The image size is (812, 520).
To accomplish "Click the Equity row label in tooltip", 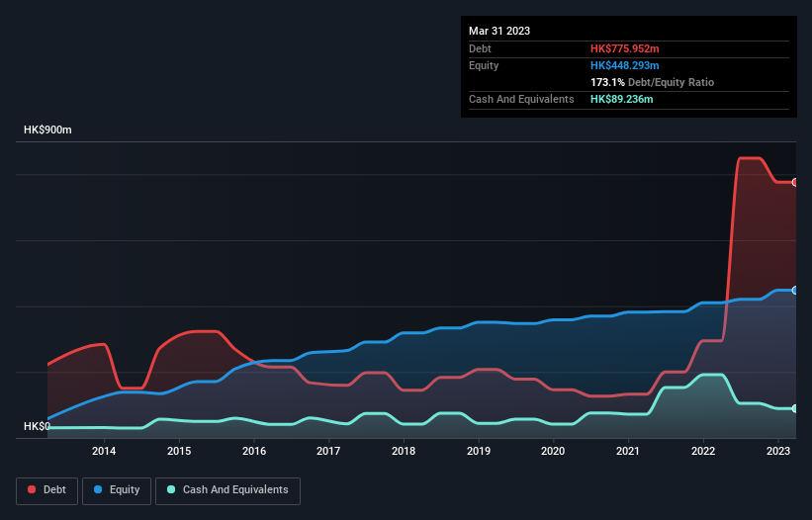I will [x=484, y=65].
